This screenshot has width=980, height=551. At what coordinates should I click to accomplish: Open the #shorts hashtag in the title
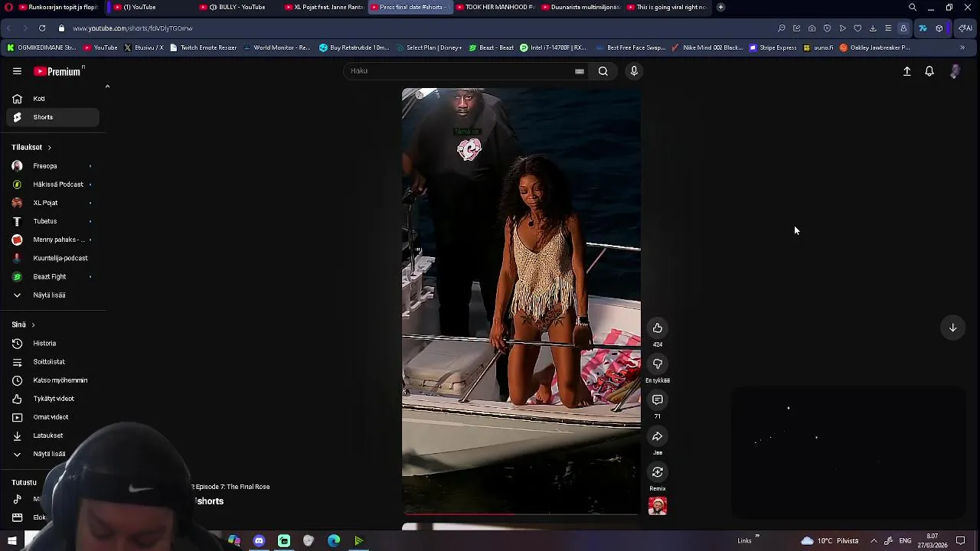pyautogui.click(x=208, y=501)
